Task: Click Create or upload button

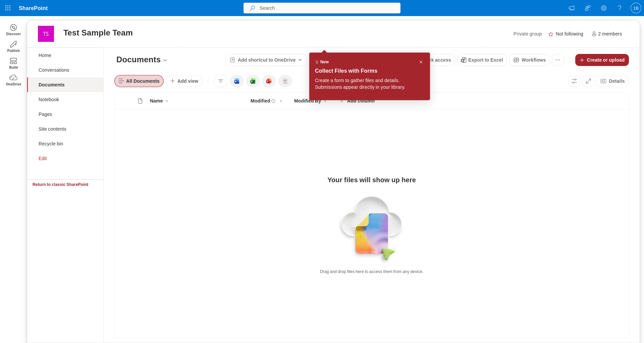Action: click(x=602, y=60)
